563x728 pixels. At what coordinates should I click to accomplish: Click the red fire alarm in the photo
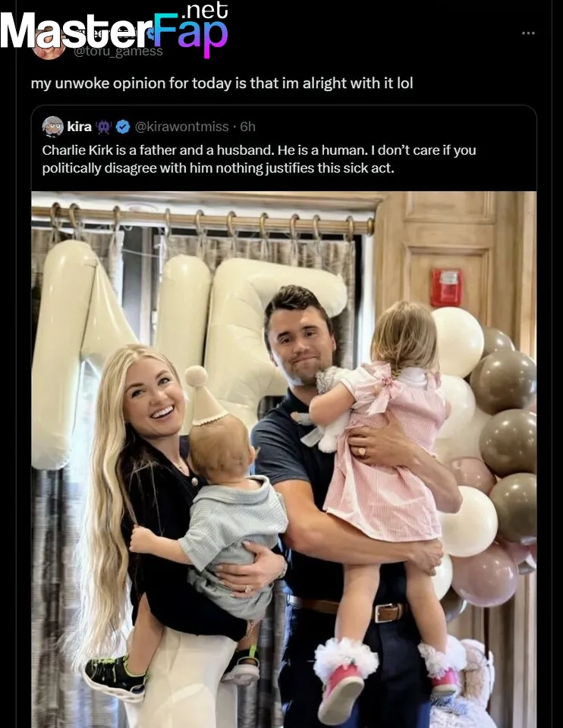(x=445, y=287)
